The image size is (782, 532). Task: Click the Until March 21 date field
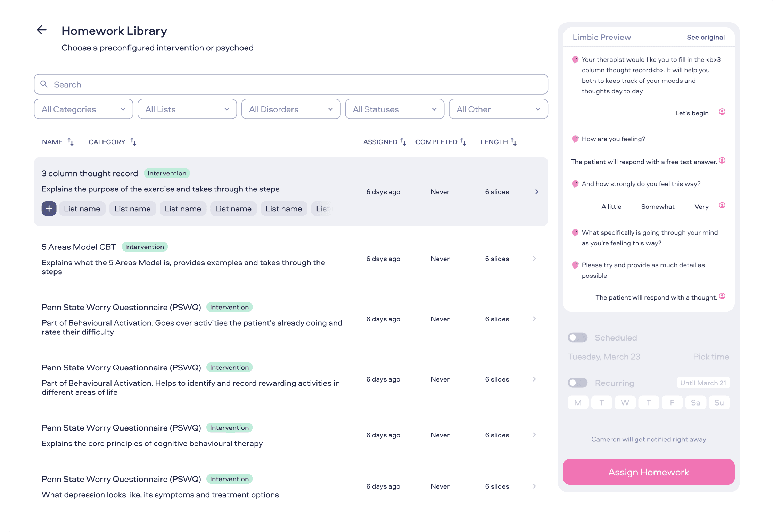coord(703,383)
